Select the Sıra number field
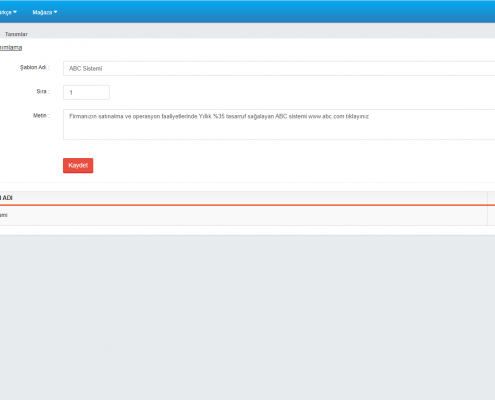Viewport: 495px width, 400px height. 86,92
